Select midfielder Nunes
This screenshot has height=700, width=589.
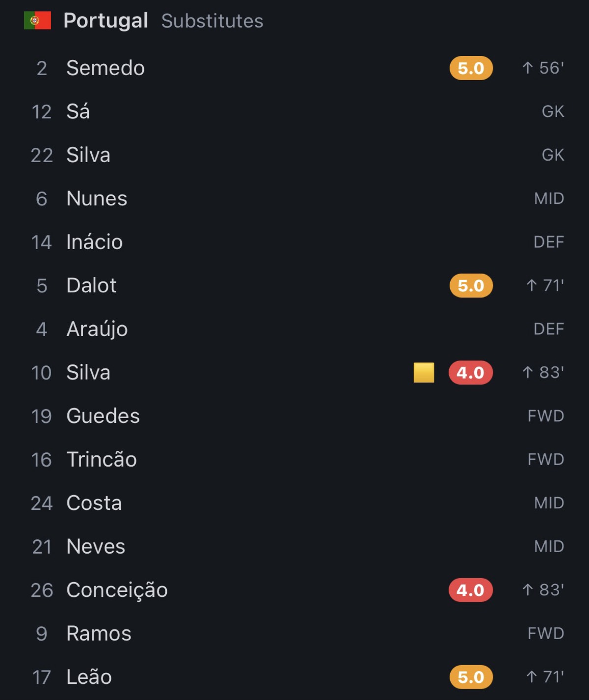click(x=294, y=198)
